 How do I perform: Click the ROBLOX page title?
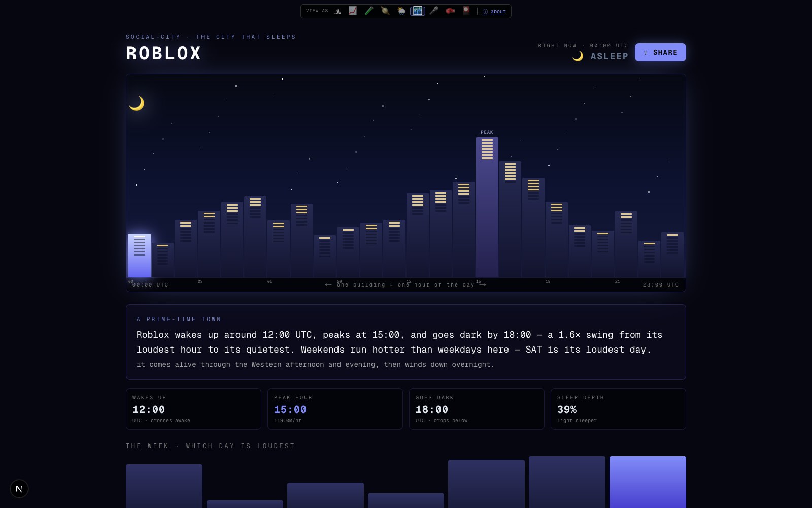click(x=164, y=53)
